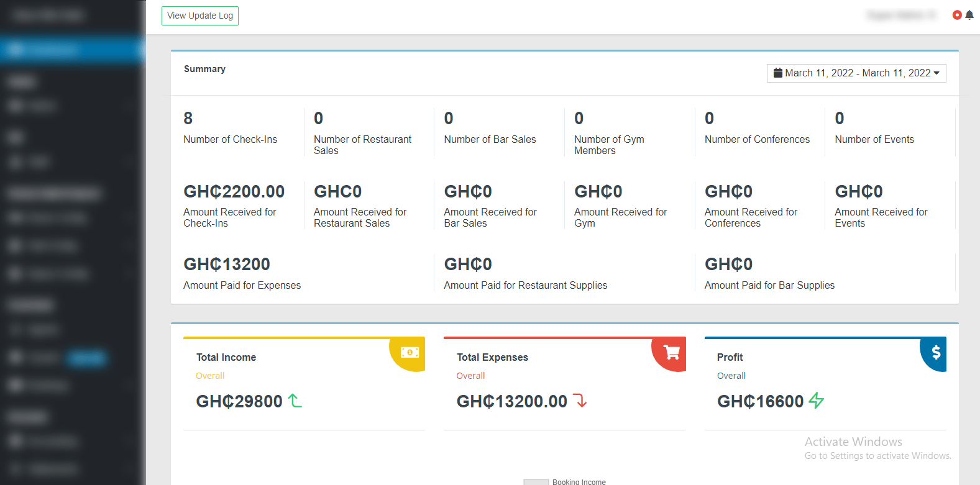Select the highlighted blue sidebar menu item
Screen dimensions: 980x485
pyautogui.click(x=72, y=50)
